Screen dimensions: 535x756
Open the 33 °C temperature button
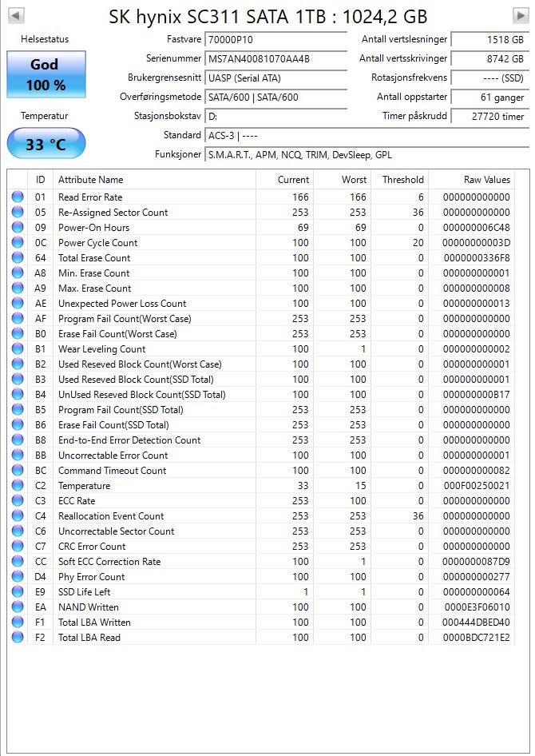coord(46,143)
